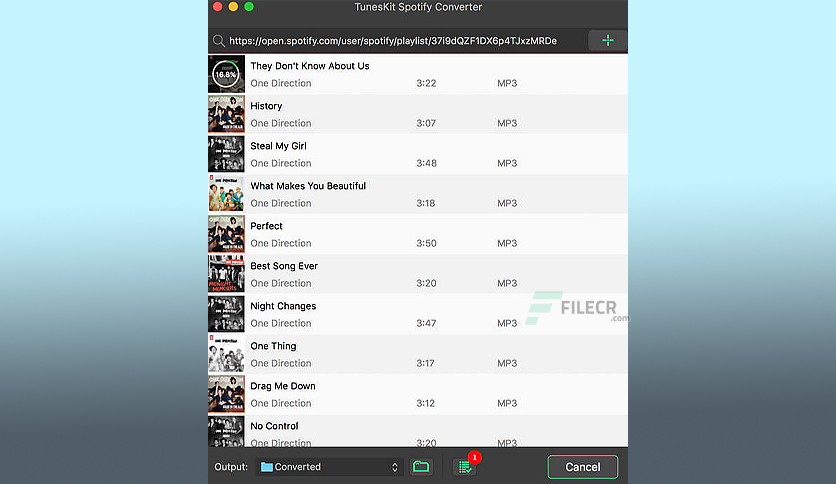Viewport: 836px width, 484px height.
Task: Click the Output label
Action: point(231,467)
